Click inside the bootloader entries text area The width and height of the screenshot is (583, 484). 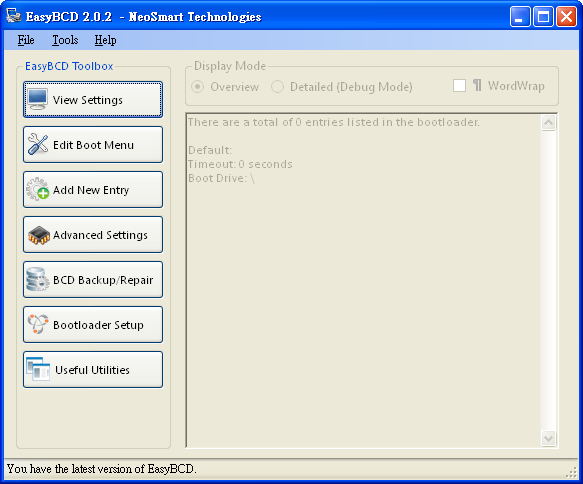(x=363, y=280)
